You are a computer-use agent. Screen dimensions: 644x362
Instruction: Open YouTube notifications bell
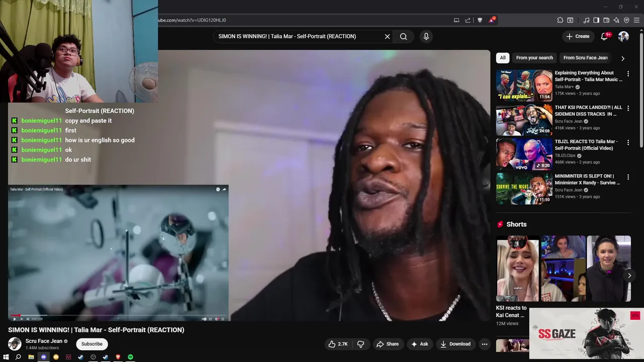pos(605,36)
